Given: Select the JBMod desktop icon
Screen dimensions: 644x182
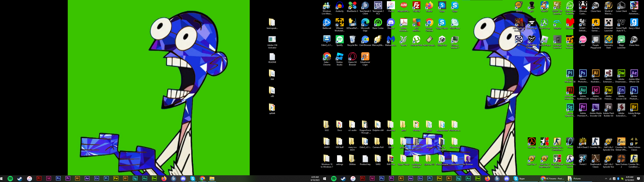Looking at the screenshot, I should (x=519, y=7).
